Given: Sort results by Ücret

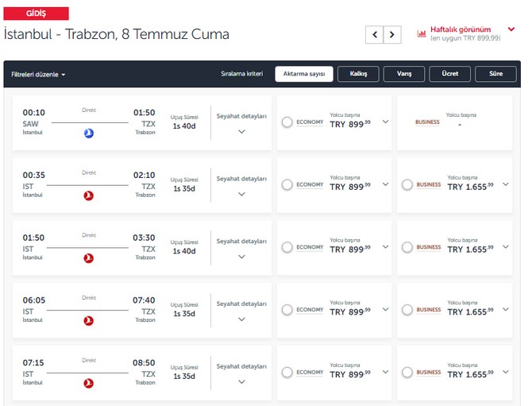Looking at the screenshot, I should 449,74.
